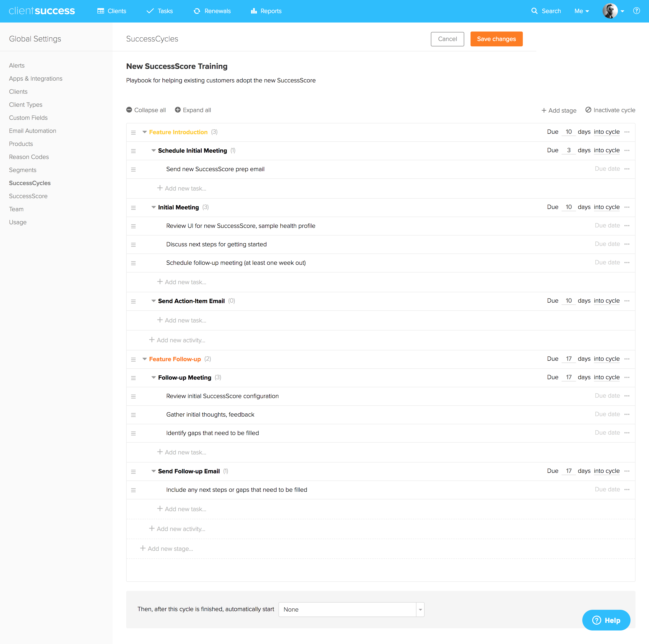649x644 pixels.
Task: Open the Reports top navigation tab
Action: pos(266,11)
